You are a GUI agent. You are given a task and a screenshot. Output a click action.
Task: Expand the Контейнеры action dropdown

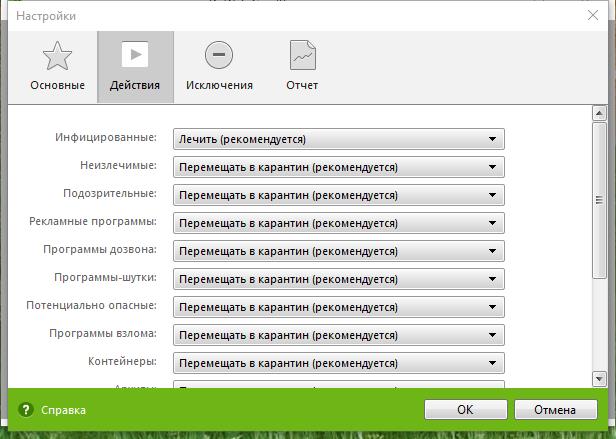pyautogui.click(x=339, y=363)
